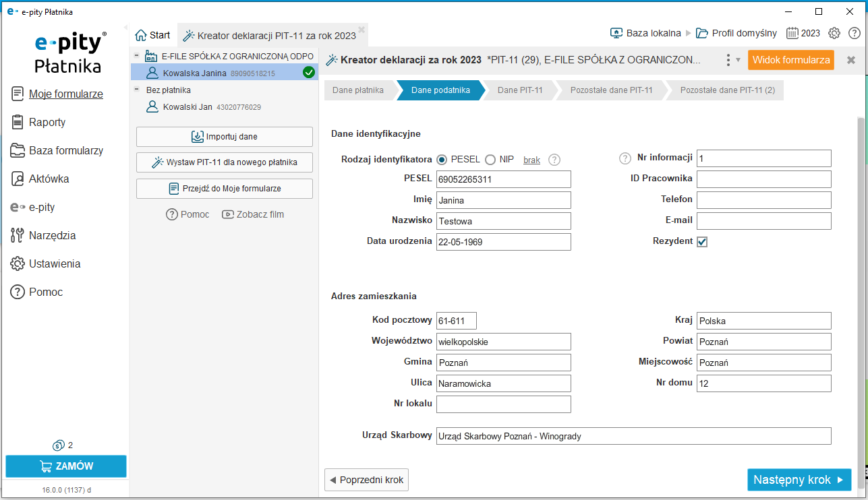The image size is (868, 500).
Task: Click help icon next to Rodzaj identyfikatora
Action: pyautogui.click(x=554, y=160)
